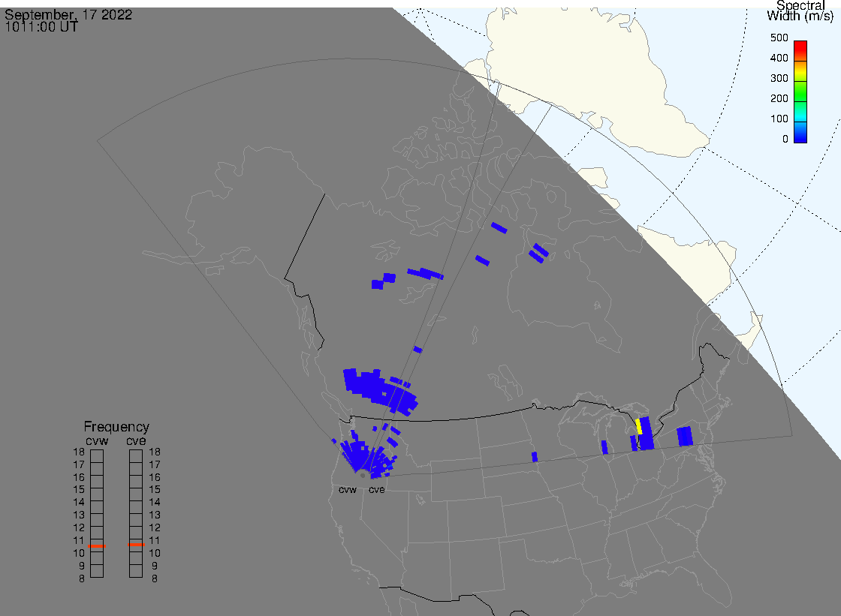This screenshot has width=841, height=616.
Task: Click the 0 value on color scale
Action: 785,140
